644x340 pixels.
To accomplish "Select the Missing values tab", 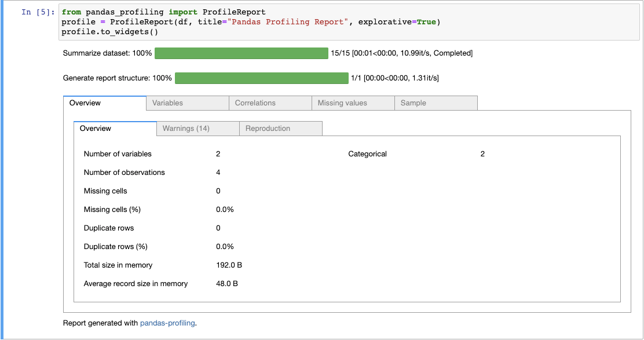I will pos(353,103).
